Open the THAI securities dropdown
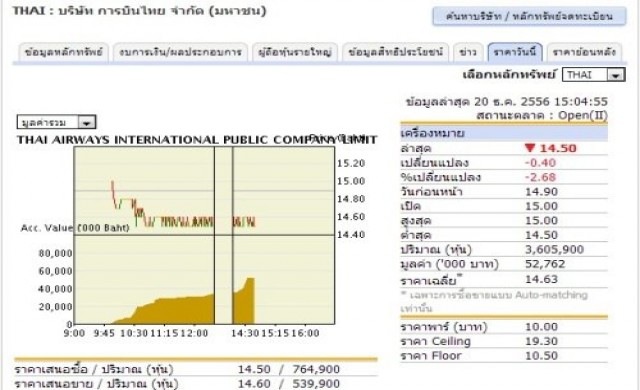 (593, 75)
